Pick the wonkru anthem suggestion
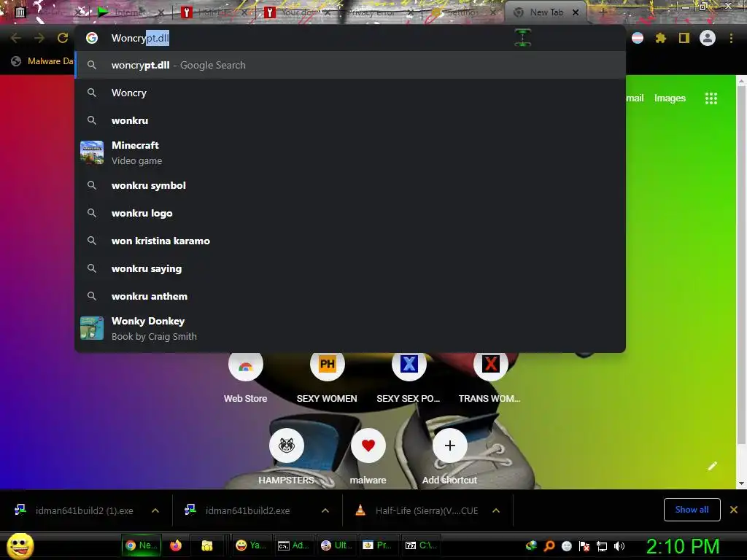This screenshot has width=747, height=560. coord(350,296)
